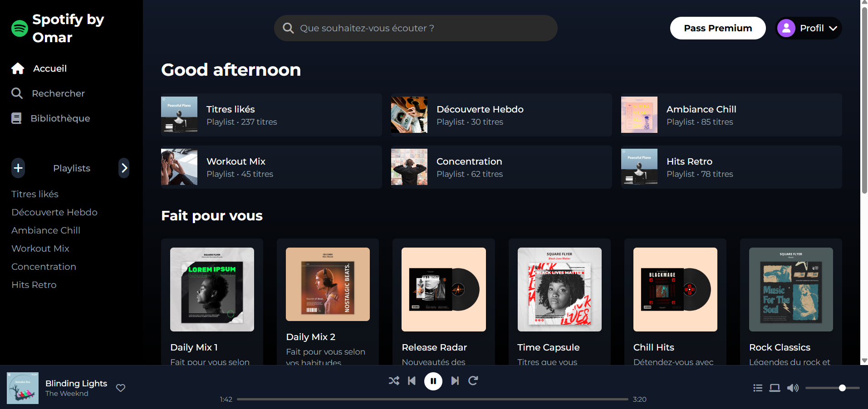Click the Spotify logo icon
The height and width of the screenshot is (409, 868).
point(19,28)
